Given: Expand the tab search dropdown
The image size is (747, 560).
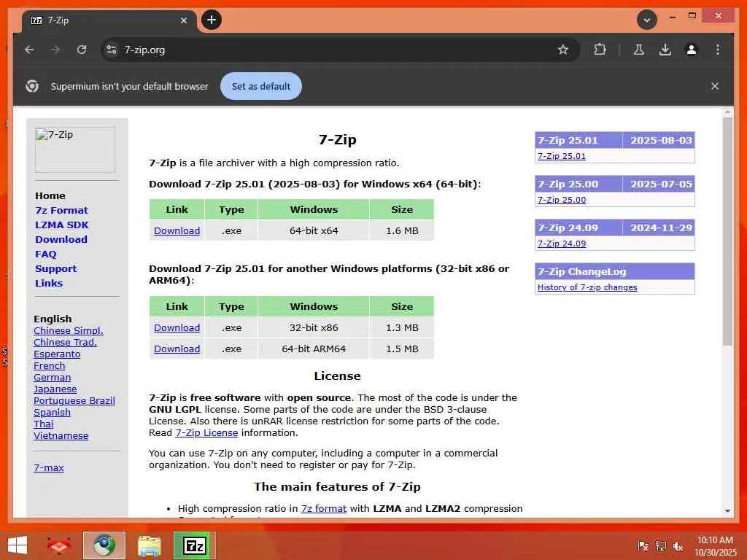Looking at the screenshot, I should (647, 20).
